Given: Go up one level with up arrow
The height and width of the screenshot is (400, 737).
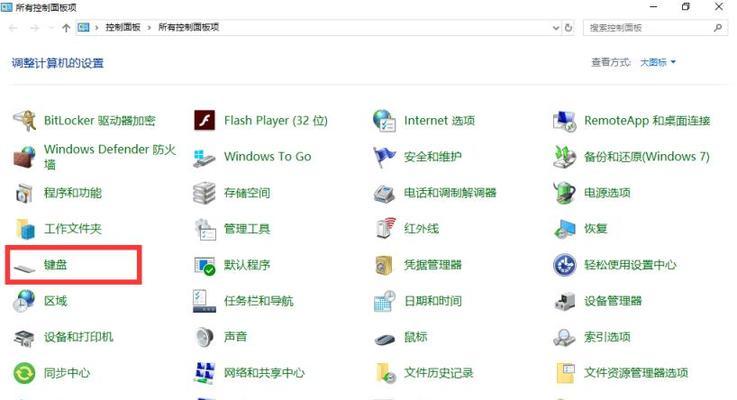Looking at the screenshot, I should click(66, 28).
